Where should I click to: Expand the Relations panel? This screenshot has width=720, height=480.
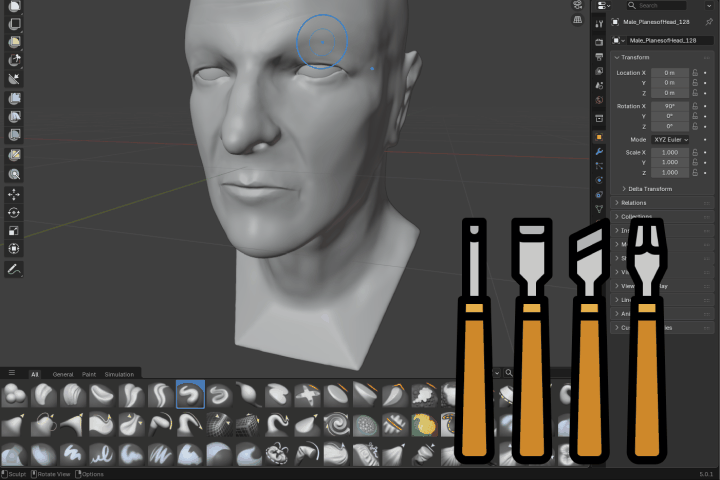coord(617,203)
